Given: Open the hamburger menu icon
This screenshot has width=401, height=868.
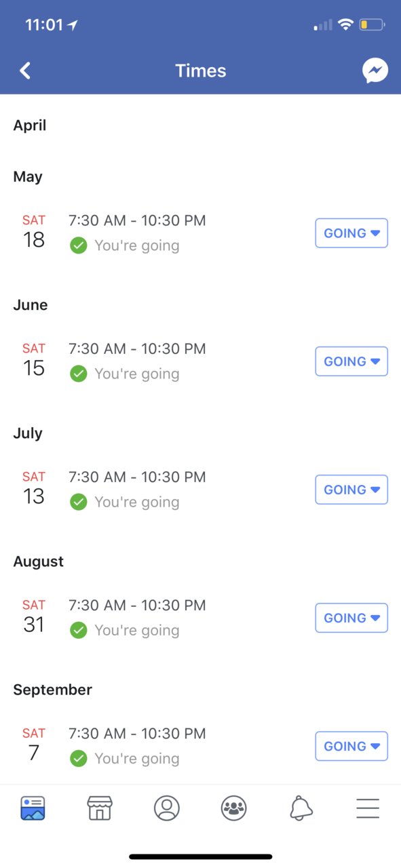Looking at the screenshot, I should coord(368,808).
